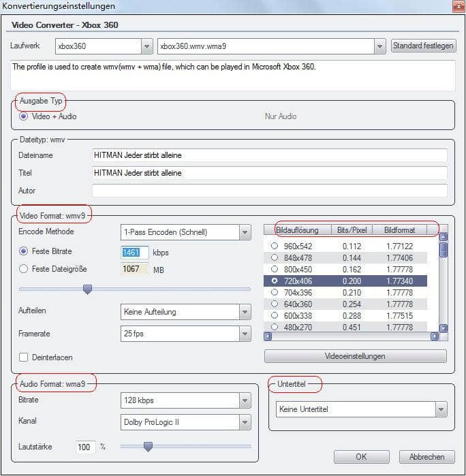Click the resolution list vertical scrollbar thumb
The image size is (466, 476).
(444, 249)
